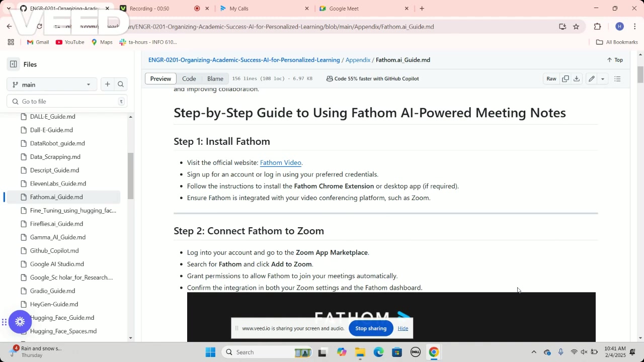Image resolution: width=644 pixels, height=362 pixels.
Task: Expand more edit options beside the pencil
Action: click(602, 78)
